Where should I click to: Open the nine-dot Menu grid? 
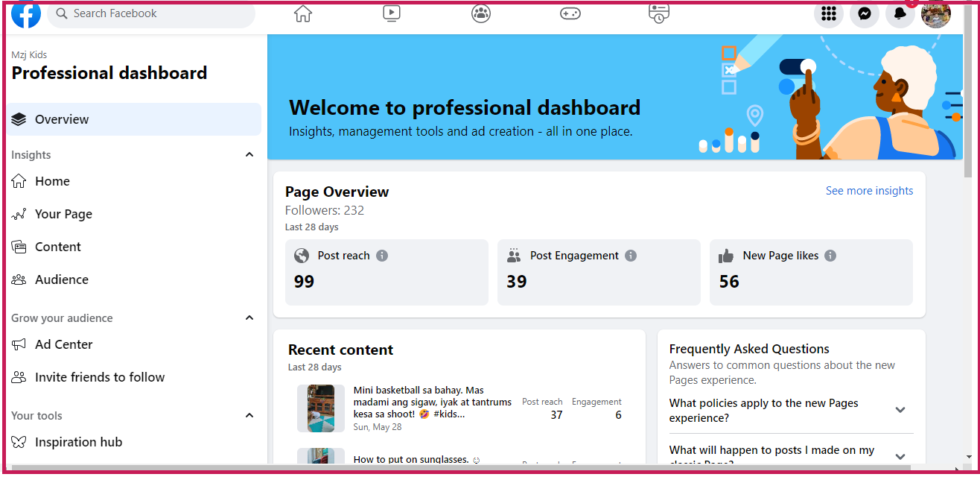point(829,13)
